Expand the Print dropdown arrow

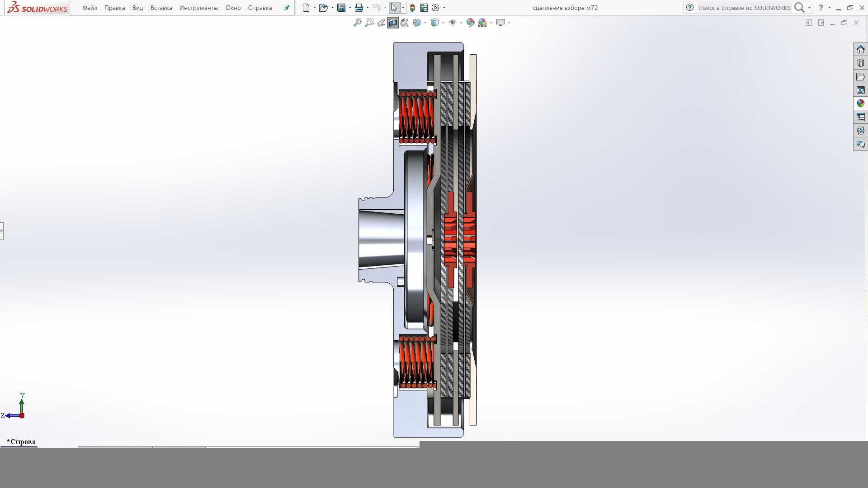click(x=368, y=8)
